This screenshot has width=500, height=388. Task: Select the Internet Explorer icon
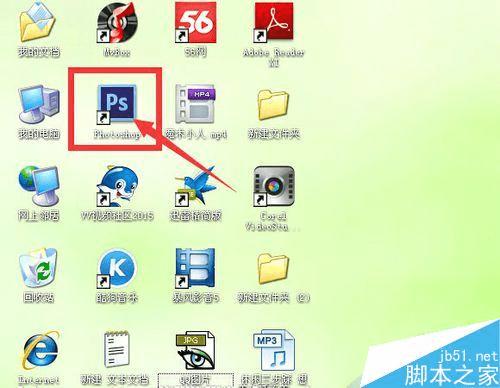click(x=40, y=350)
